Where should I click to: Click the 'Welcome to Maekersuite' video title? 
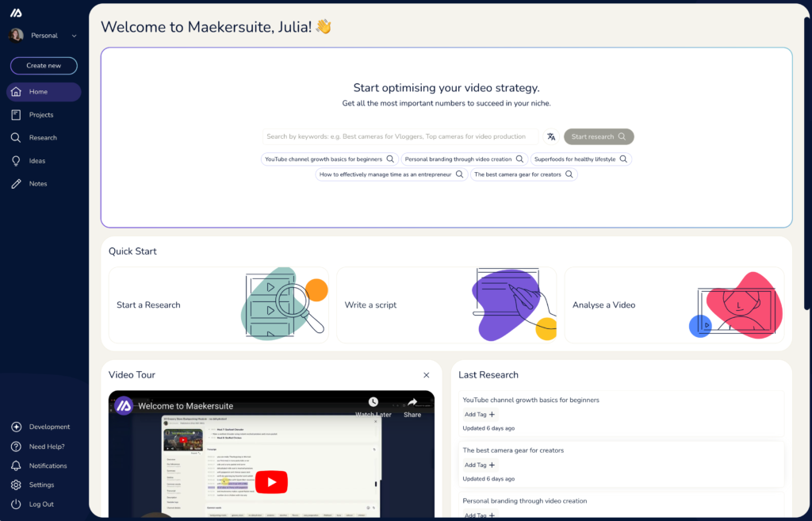(186, 406)
